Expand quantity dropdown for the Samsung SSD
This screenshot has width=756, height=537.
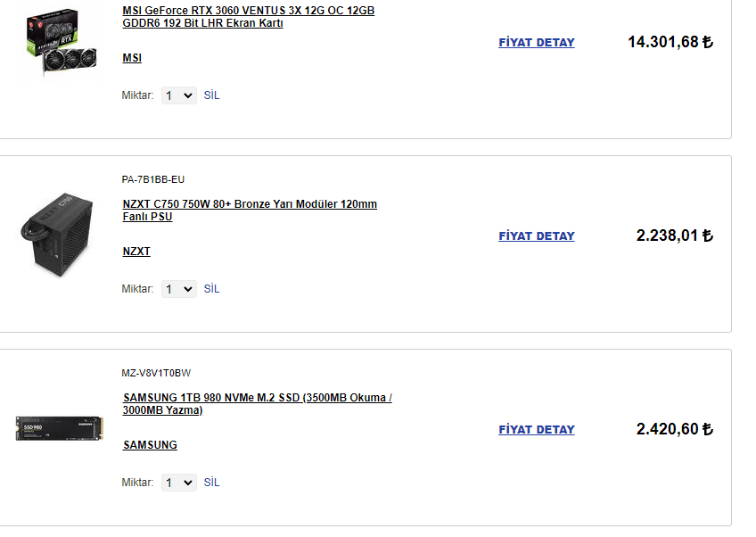[x=179, y=483]
